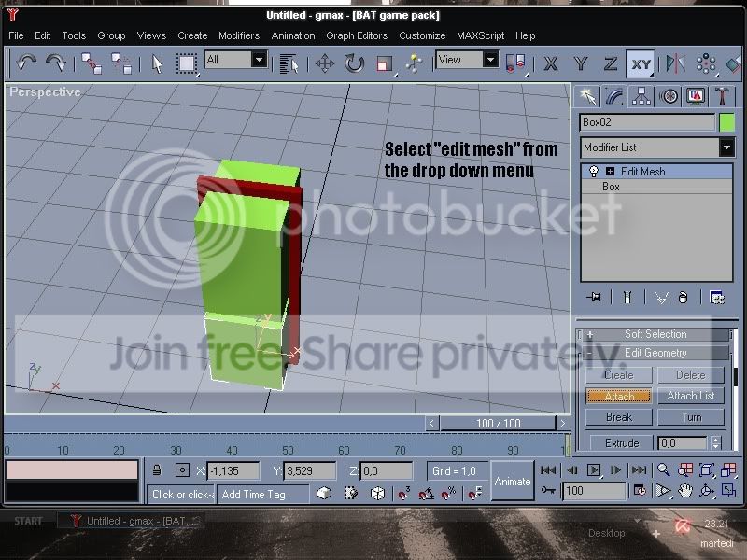The height and width of the screenshot is (560, 747).
Task: Step time slider forward with right arrow
Action: 563,424
